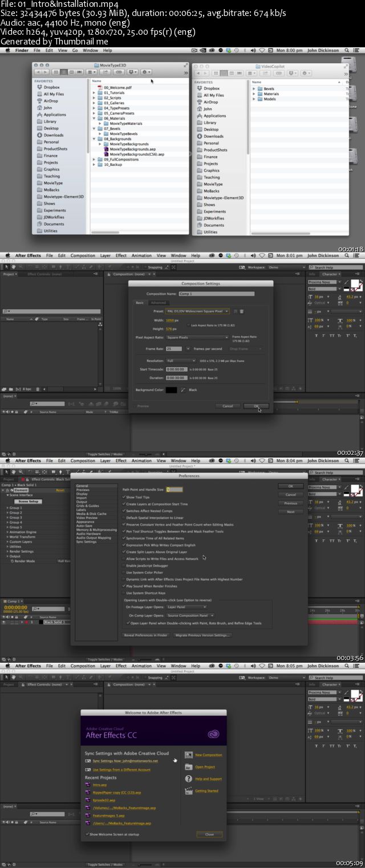
Task: Toggle Lock Aspect Ratio checkbox
Action: (x=188, y=324)
